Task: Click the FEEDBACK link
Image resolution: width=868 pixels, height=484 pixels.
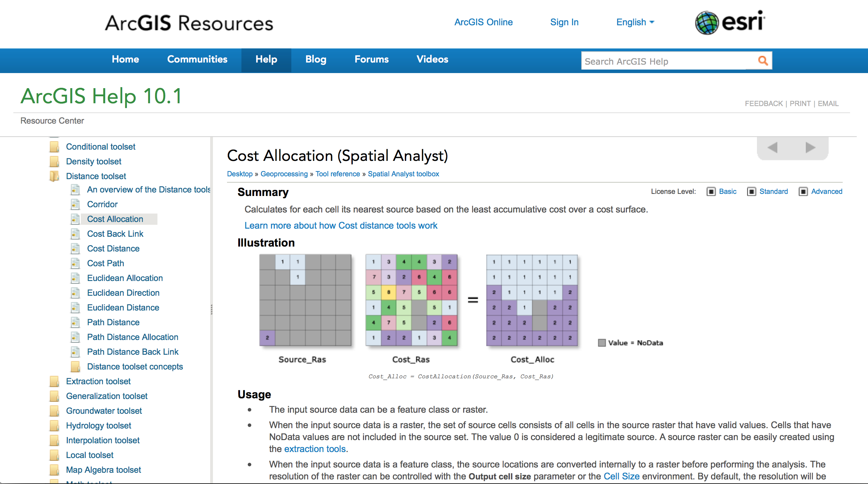Action: point(764,103)
